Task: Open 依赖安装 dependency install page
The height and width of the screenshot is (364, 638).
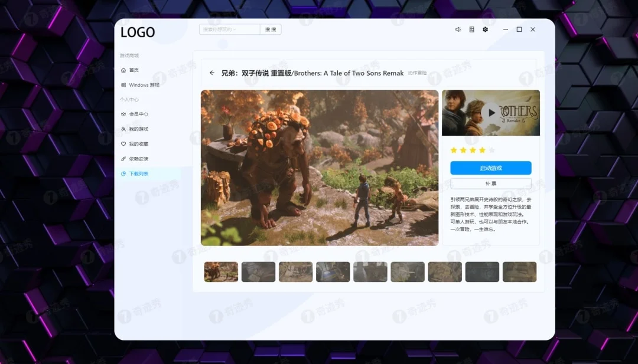Action: tap(138, 159)
